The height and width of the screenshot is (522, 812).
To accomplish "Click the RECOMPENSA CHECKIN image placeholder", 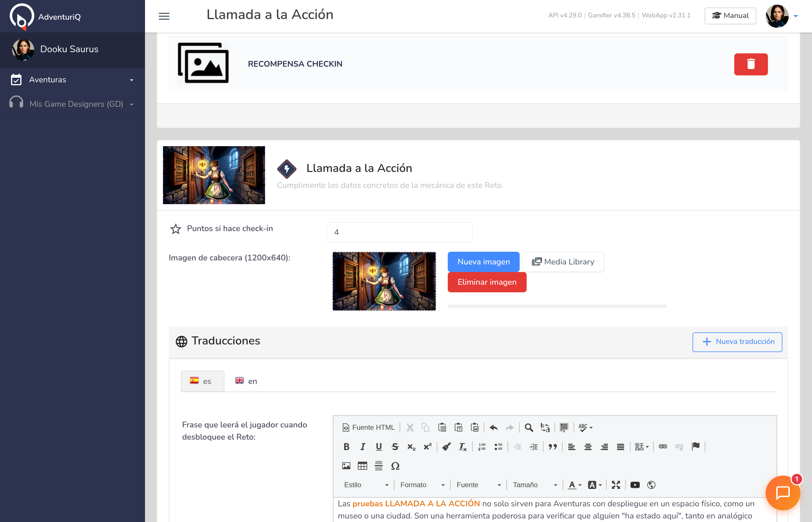I will pos(203,63).
